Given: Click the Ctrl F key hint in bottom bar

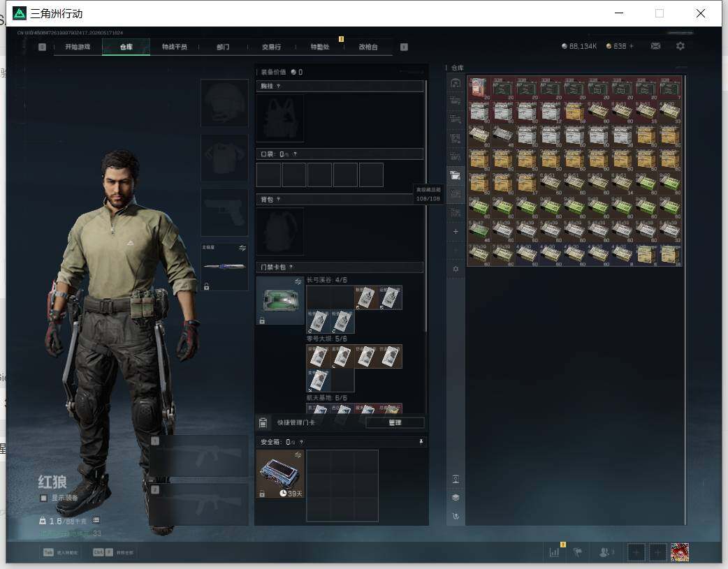Looking at the screenshot, I should [103, 552].
